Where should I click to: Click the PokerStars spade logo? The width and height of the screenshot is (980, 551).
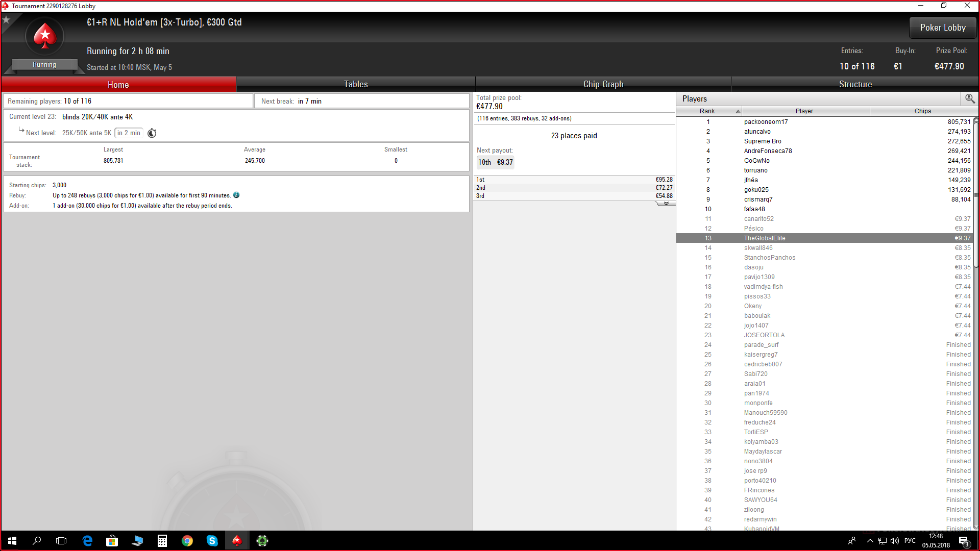[45, 36]
